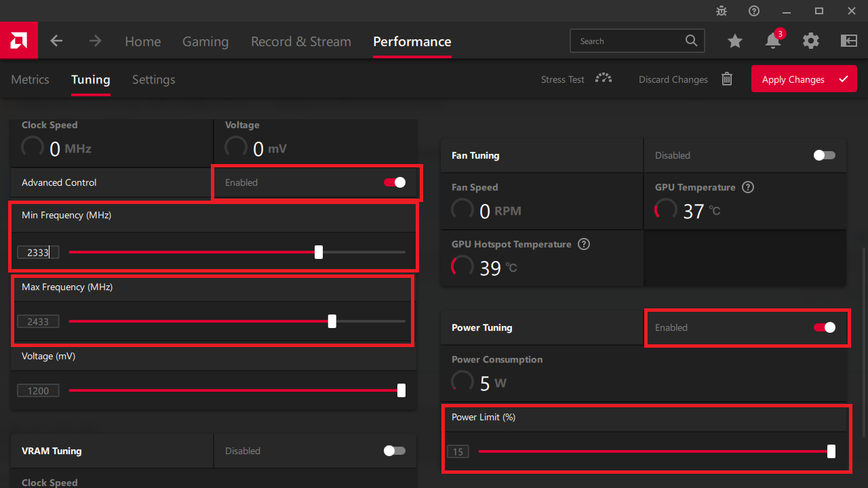Open favorites star icon
This screenshot has width=868, height=488.
pyautogui.click(x=735, y=41)
